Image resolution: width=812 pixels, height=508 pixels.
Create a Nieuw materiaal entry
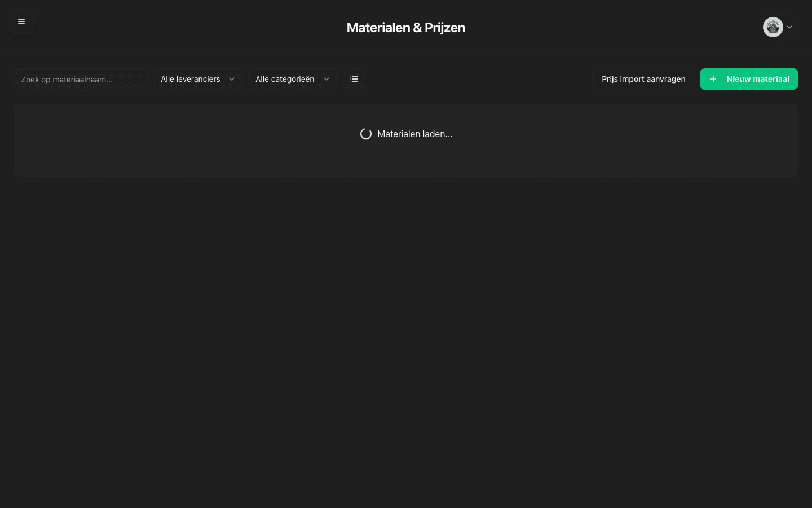coord(749,79)
